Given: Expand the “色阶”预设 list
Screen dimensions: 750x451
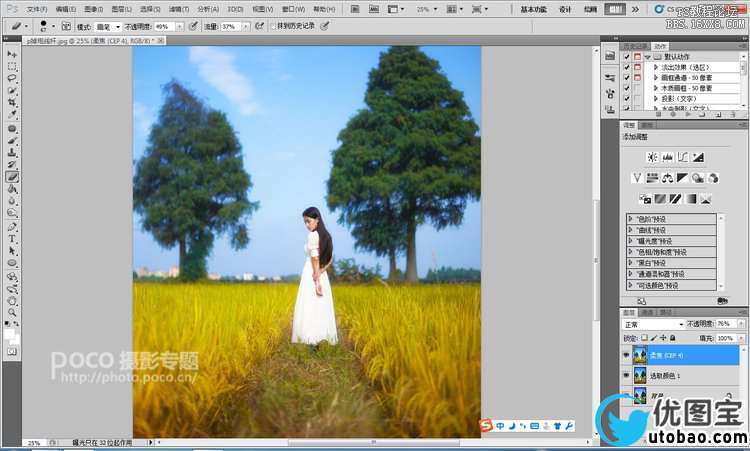Looking at the screenshot, I should [630, 219].
